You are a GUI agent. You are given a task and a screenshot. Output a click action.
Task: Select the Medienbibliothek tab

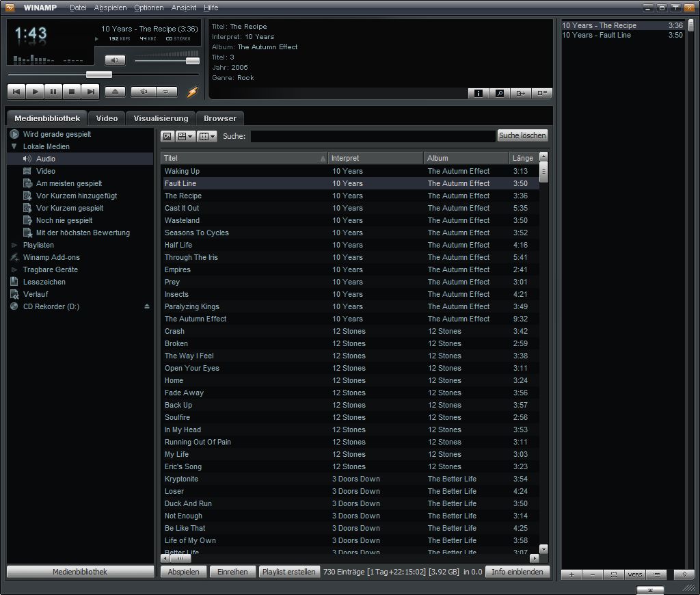click(47, 118)
